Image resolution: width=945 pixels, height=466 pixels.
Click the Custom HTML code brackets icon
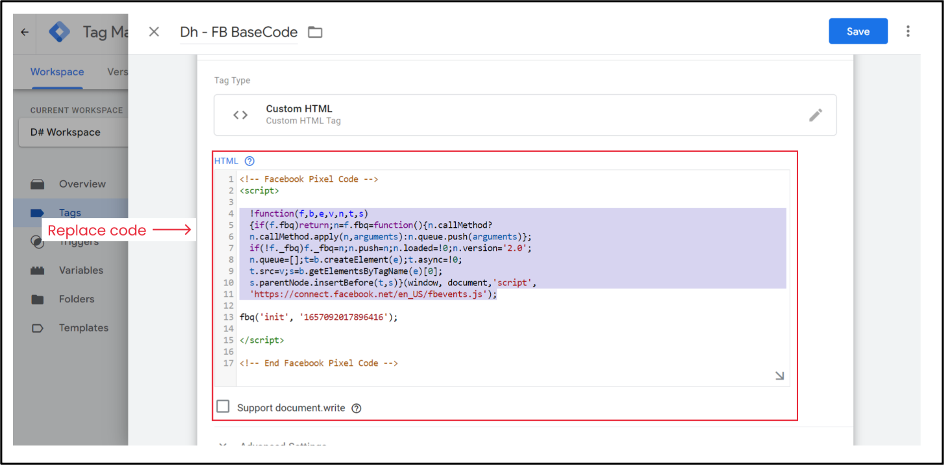pyautogui.click(x=240, y=115)
